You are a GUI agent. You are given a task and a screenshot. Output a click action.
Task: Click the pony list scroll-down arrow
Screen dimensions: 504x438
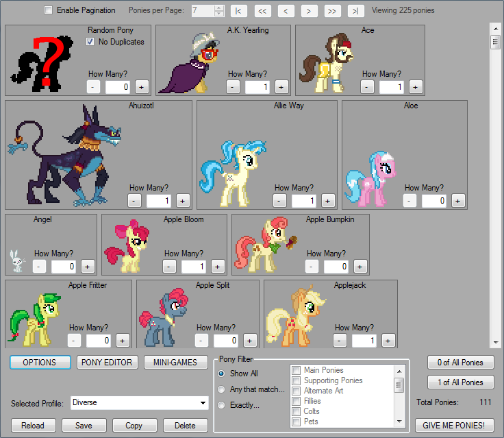pos(496,343)
